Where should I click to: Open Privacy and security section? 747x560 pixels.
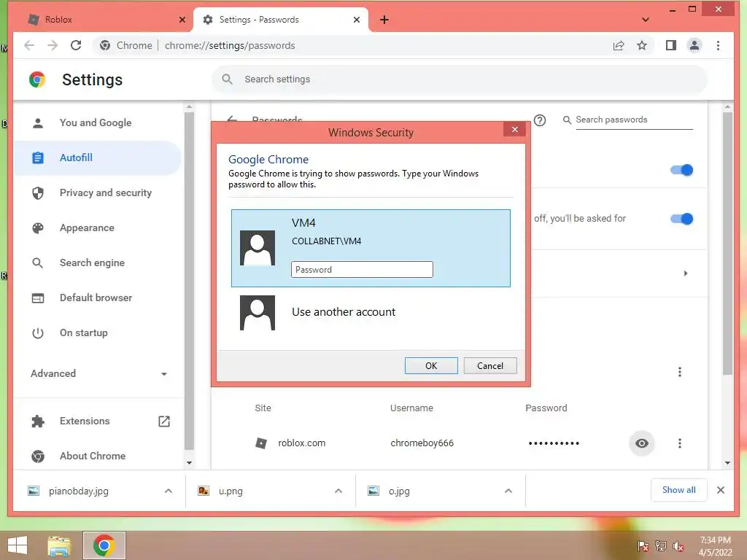[x=98, y=192]
